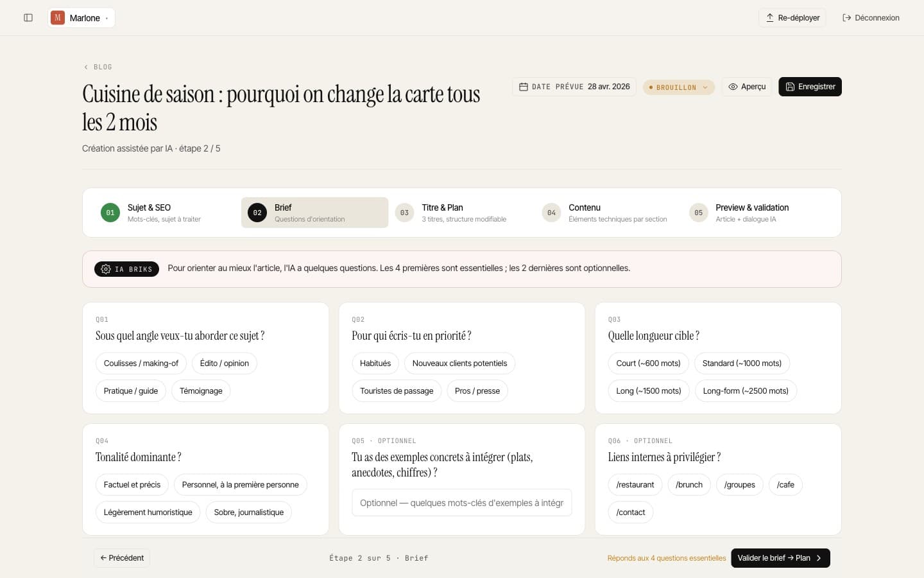Click the Précédent button

122,558
